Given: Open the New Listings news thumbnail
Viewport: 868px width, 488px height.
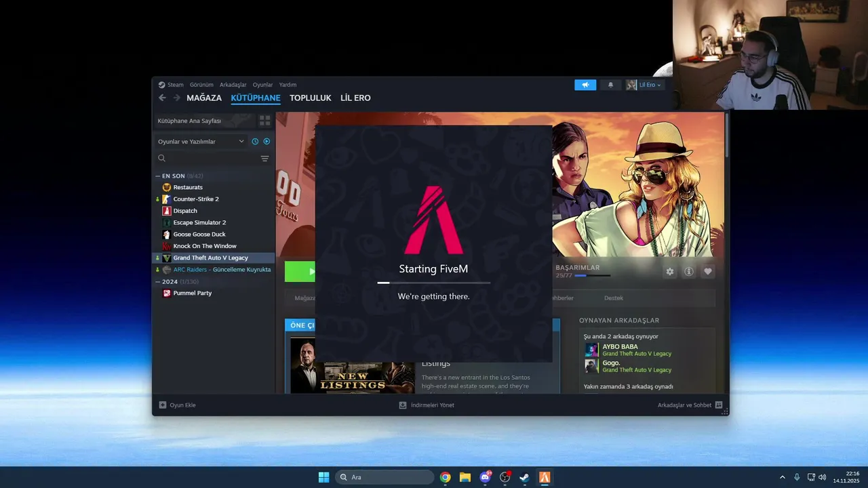Looking at the screenshot, I should (x=353, y=365).
